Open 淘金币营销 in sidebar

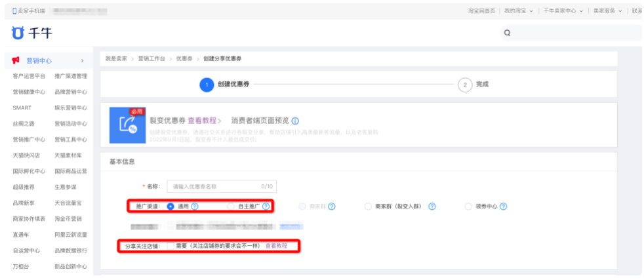coord(68,219)
